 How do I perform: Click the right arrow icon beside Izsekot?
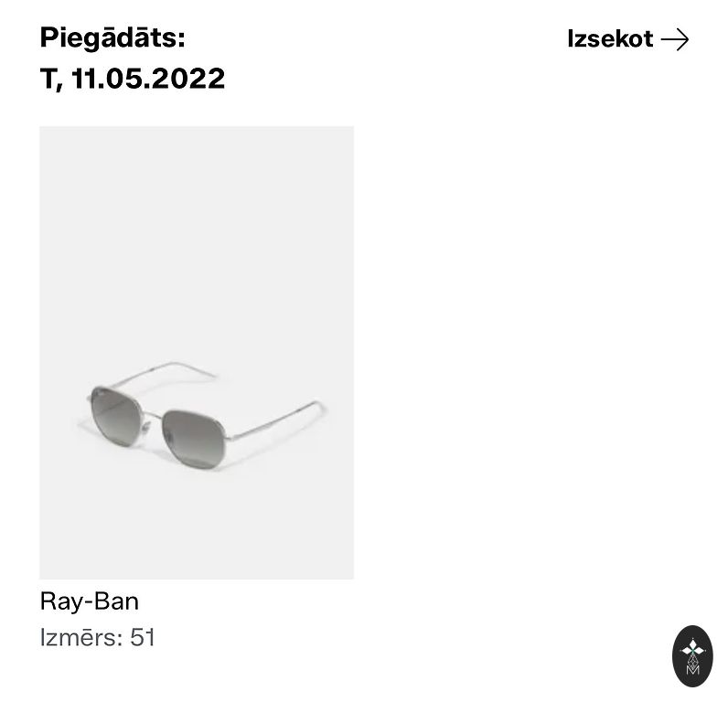674,39
